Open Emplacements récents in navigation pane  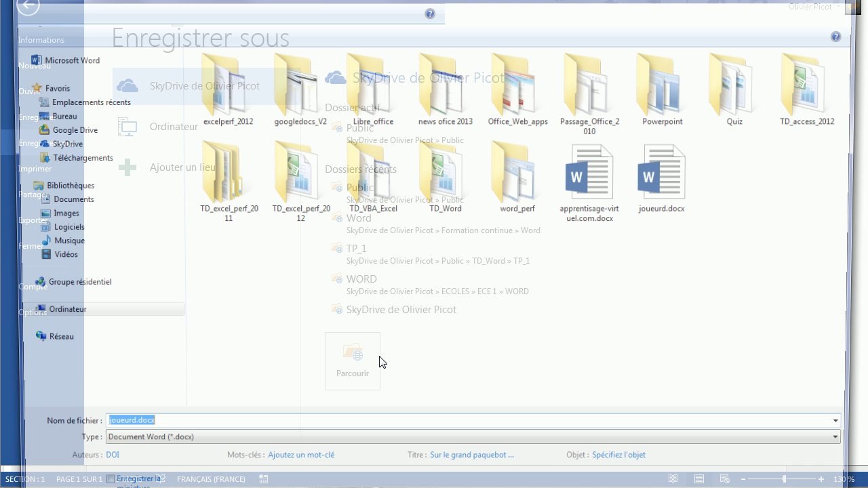pyautogui.click(x=85, y=102)
